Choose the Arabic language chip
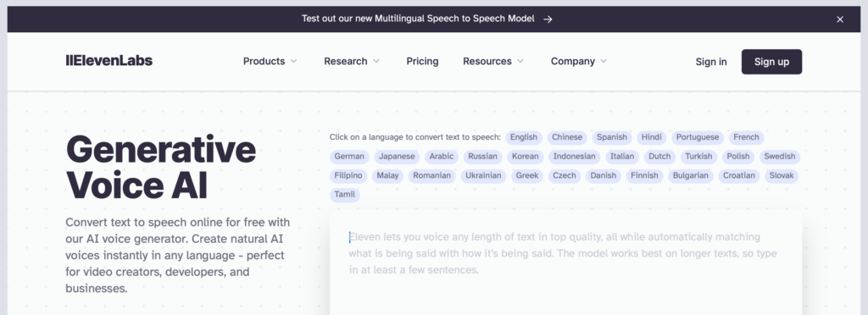This screenshot has width=868, height=315. [x=442, y=157]
